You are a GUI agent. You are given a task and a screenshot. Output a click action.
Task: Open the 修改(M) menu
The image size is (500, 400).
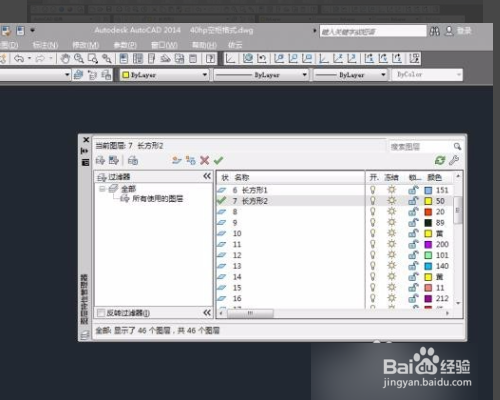pos(86,45)
